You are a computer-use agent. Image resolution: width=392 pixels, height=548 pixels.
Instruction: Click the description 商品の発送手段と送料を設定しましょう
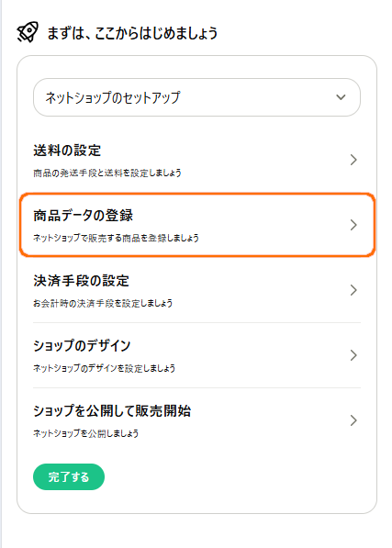coord(107,173)
